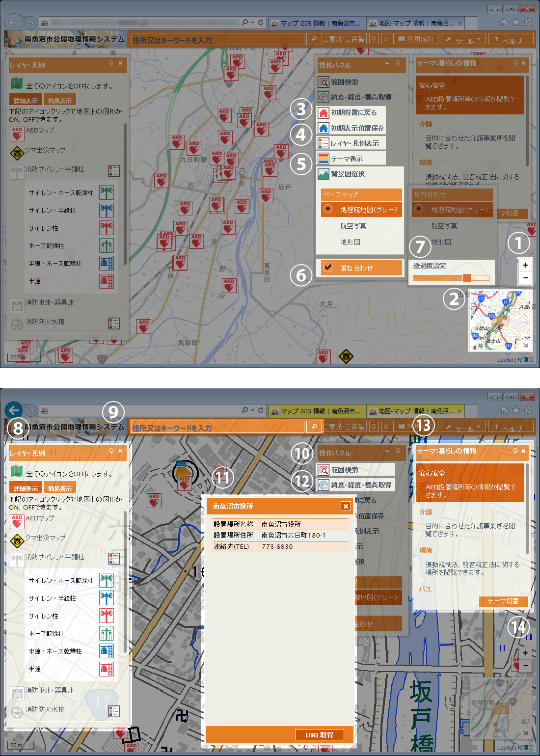540x756 pixels.
Task: Click the search magnifier button in the 500 m map window
Action: tap(314, 39)
